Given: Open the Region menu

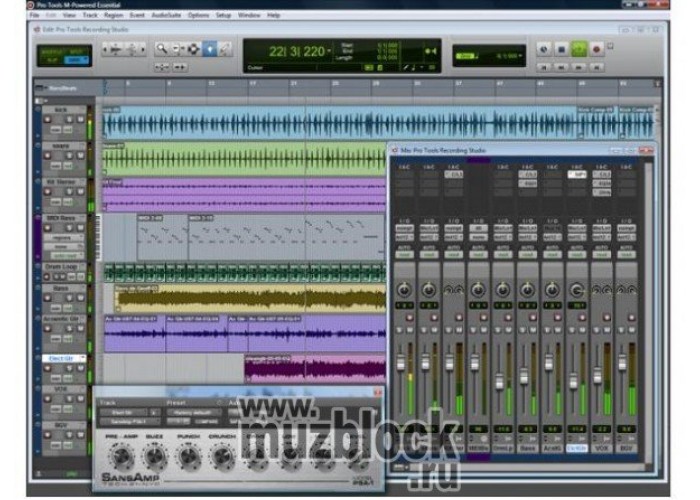Looking at the screenshot, I should coord(113,15).
